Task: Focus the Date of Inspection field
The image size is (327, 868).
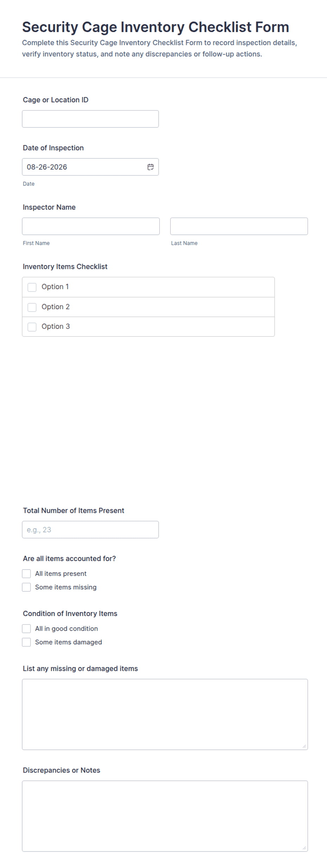Action: tap(90, 167)
